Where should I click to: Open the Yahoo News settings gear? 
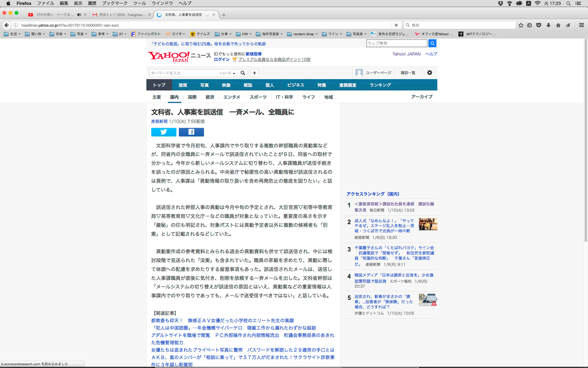point(429,73)
